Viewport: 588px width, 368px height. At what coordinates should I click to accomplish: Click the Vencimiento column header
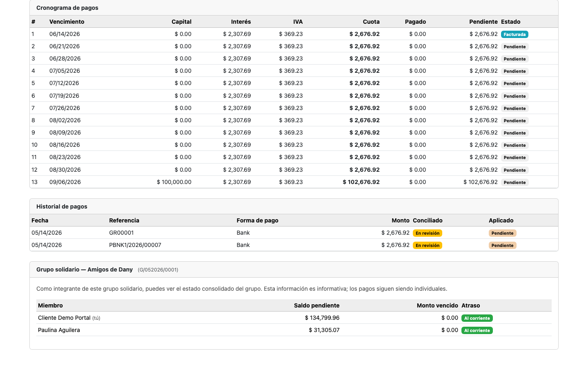(x=67, y=22)
